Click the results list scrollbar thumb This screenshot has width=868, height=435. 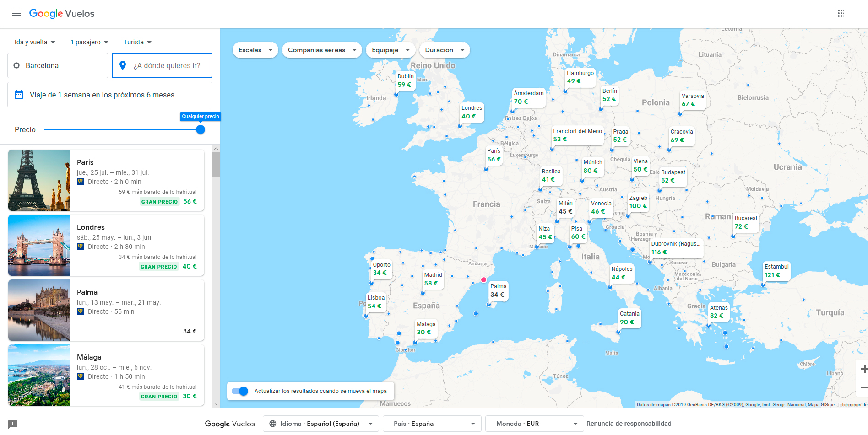(216, 165)
